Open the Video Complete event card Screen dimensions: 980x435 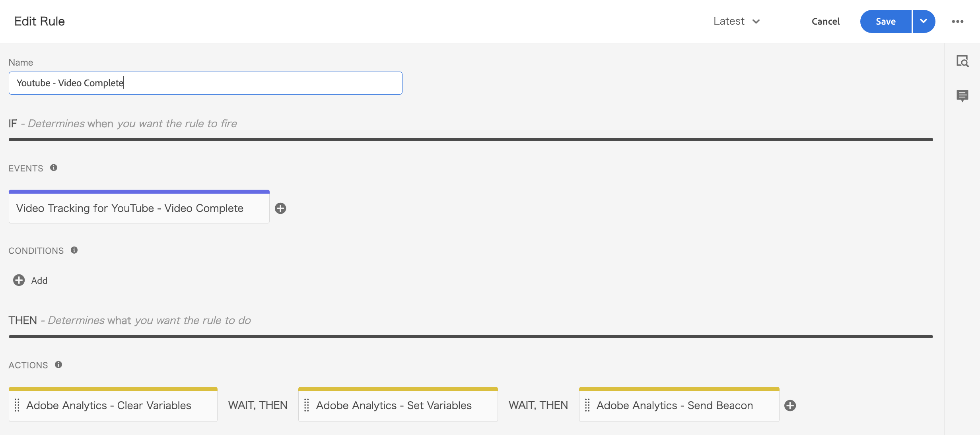pos(139,208)
